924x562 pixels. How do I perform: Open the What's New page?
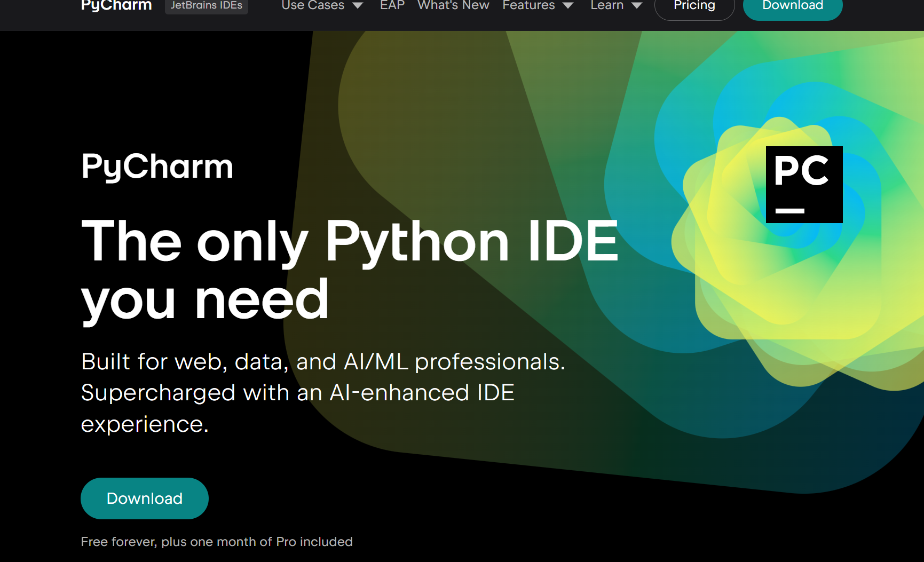pyautogui.click(x=453, y=5)
